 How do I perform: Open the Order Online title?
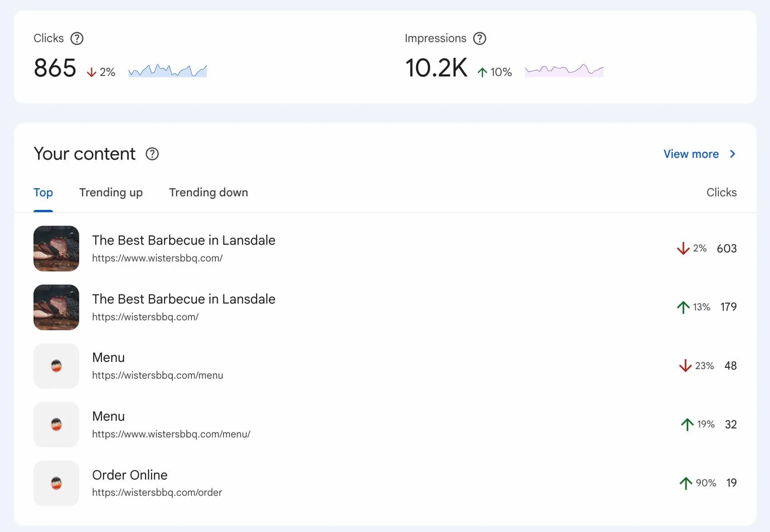[130, 475]
